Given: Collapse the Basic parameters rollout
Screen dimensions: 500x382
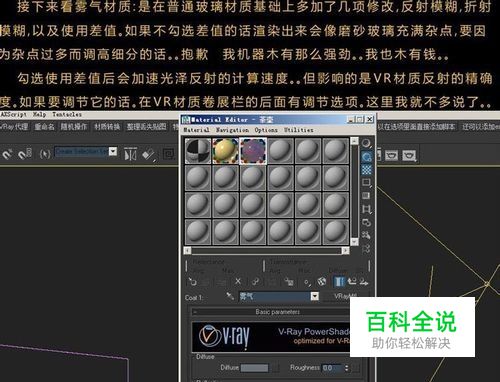Looking at the screenshot, I should click(x=195, y=312).
